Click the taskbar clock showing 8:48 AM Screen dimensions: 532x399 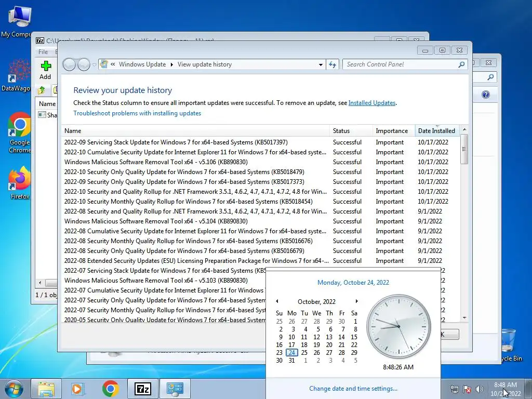pos(506,389)
